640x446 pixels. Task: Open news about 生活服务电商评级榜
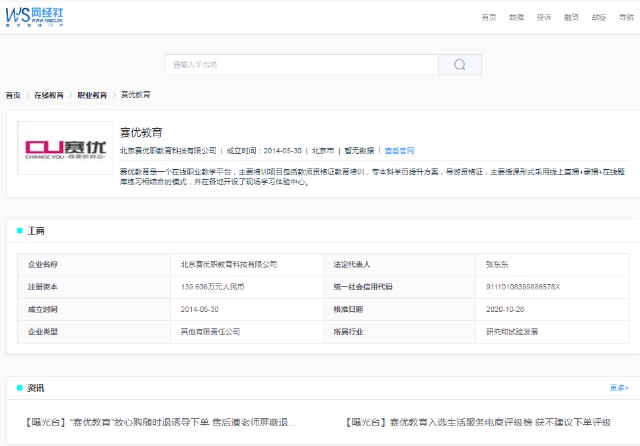[x=478, y=422]
